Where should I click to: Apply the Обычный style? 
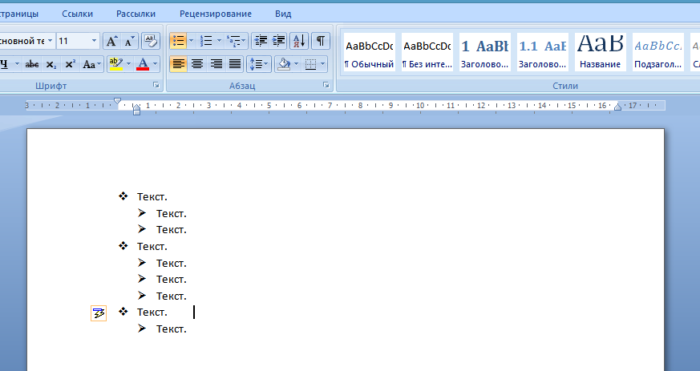tap(369, 52)
